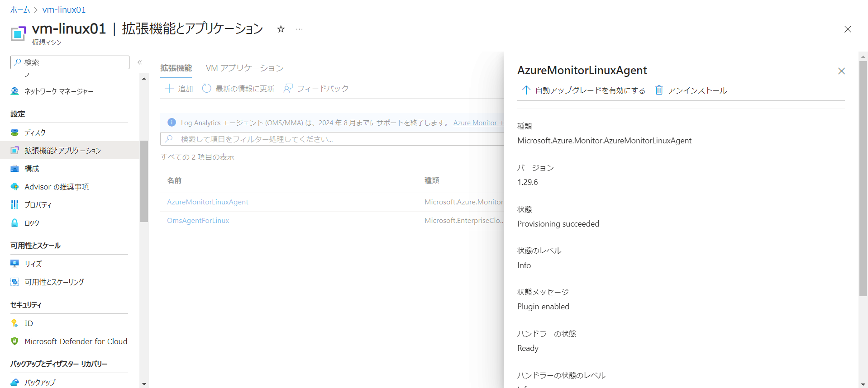
Task: Click the サイズ icon
Action: (x=15, y=264)
